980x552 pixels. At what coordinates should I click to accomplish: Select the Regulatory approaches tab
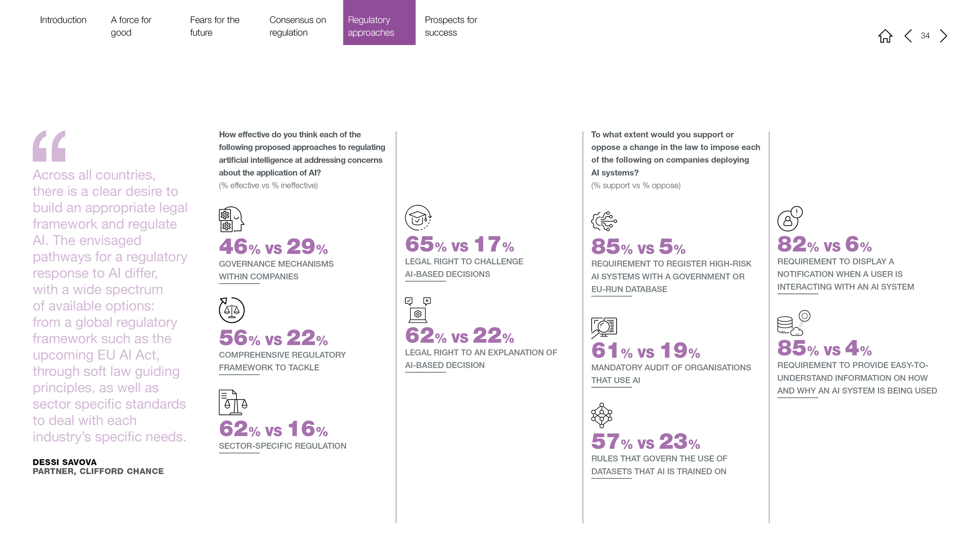[379, 22]
